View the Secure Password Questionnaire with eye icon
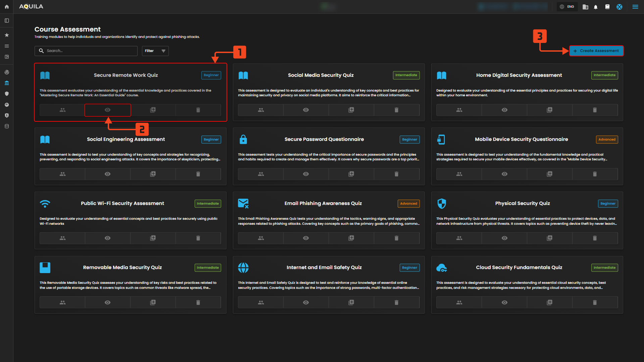 point(306,174)
